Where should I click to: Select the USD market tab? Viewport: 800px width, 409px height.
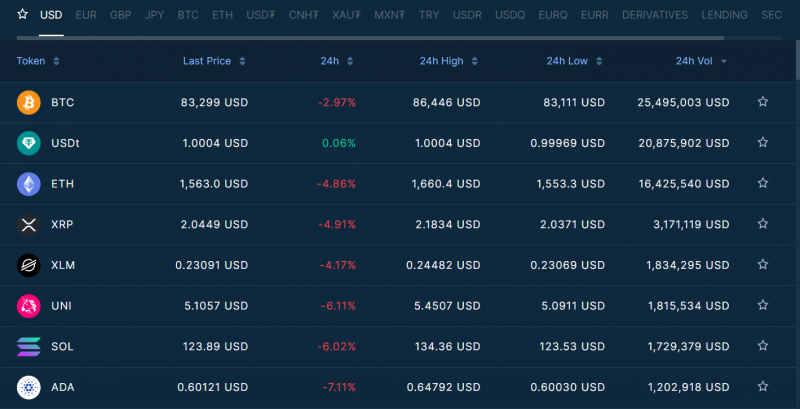pyautogui.click(x=51, y=15)
